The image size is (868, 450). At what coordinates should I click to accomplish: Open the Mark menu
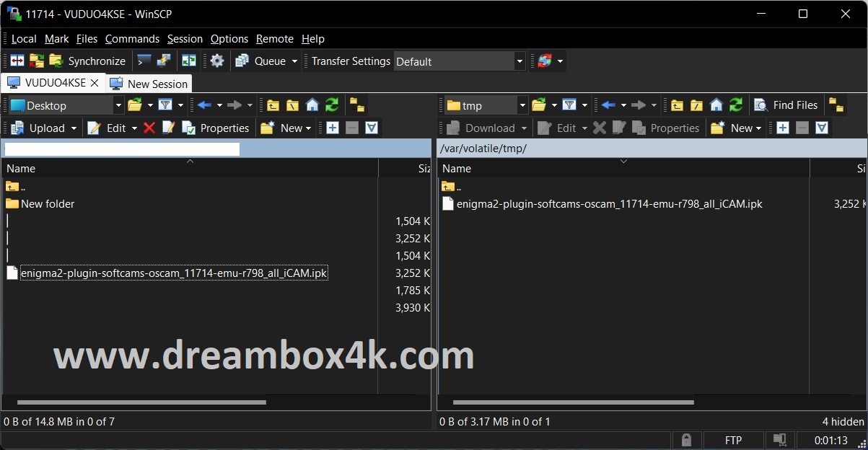point(57,39)
